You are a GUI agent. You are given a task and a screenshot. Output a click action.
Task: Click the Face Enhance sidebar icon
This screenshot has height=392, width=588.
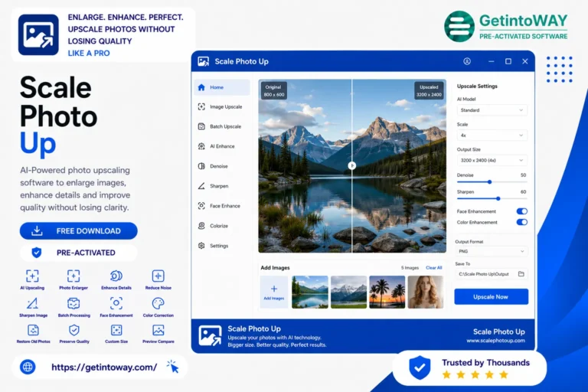pos(201,206)
